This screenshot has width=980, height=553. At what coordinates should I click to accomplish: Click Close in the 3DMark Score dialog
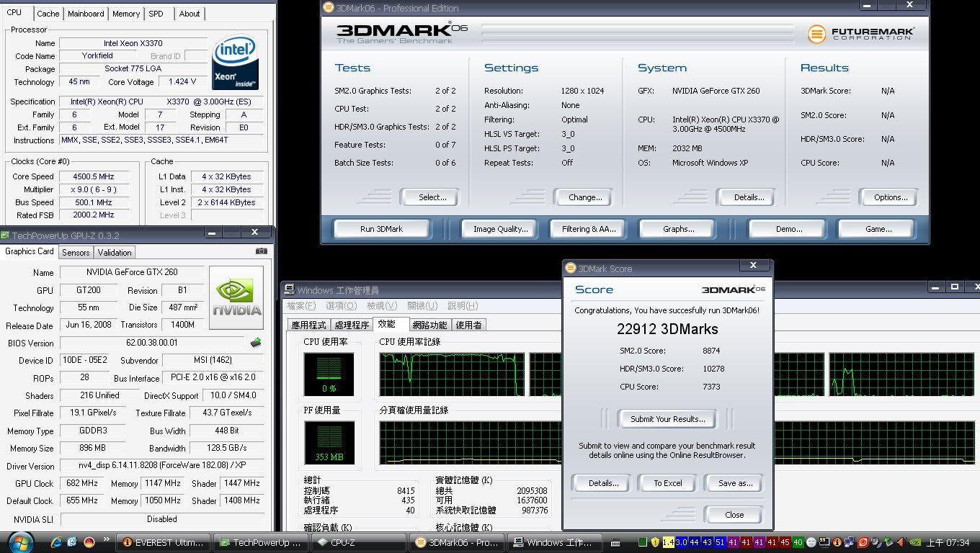pyautogui.click(x=734, y=515)
